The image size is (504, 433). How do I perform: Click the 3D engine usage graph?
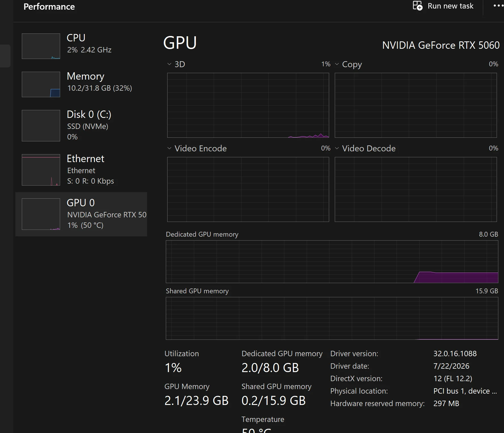tap(248, 105)
